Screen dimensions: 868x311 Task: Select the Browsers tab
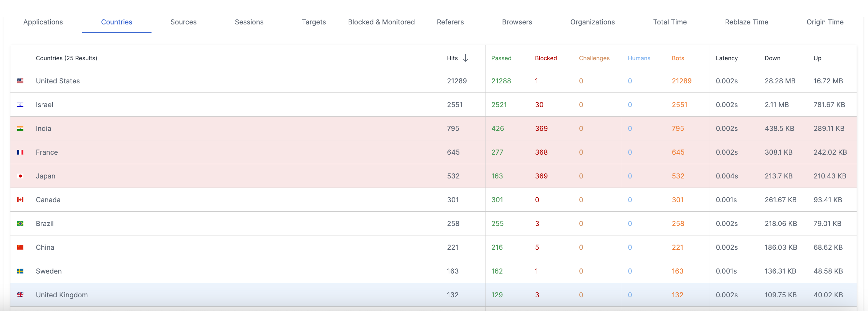(x=517, y=22)
